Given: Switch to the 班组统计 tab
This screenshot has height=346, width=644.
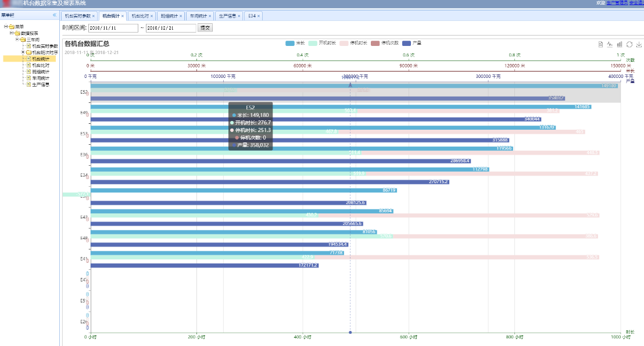Looking at the screenshot, I should pos(170,16).
